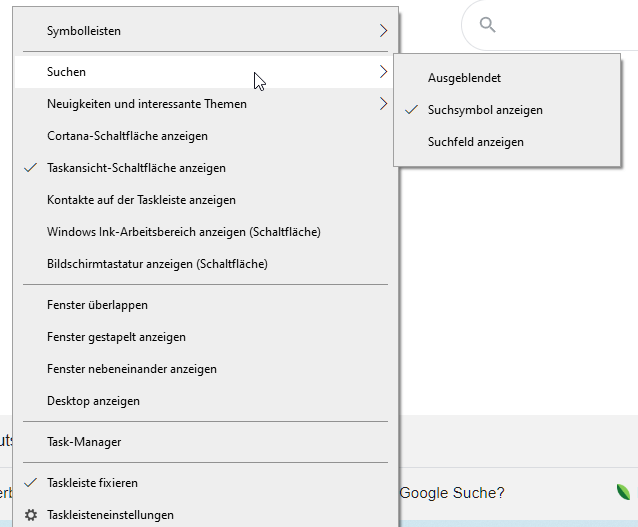Image resolution: width=638 pixels, height=527 pixels.
Task: Select Suchsymbol anzeigen option
Action: pos(507,110)
